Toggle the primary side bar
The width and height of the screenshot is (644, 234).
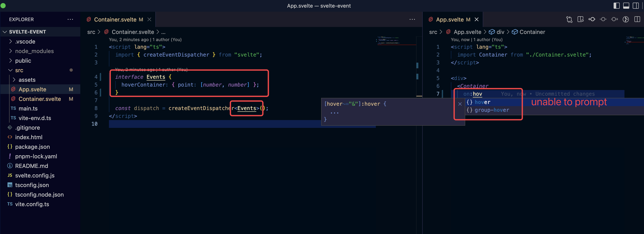[617, 5]
